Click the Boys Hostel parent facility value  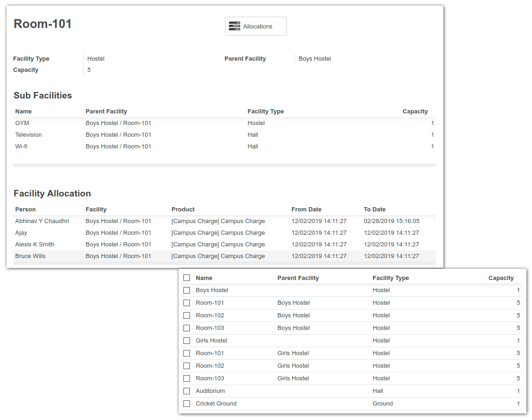[x=315, y=59]
